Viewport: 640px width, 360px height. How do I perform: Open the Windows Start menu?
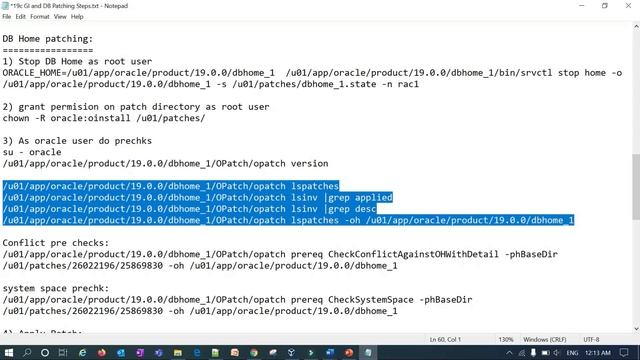[9, 353]
